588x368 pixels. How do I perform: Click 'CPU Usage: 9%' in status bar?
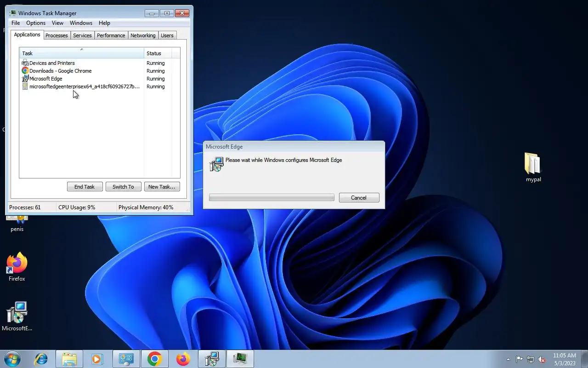[x=77, y=207]
